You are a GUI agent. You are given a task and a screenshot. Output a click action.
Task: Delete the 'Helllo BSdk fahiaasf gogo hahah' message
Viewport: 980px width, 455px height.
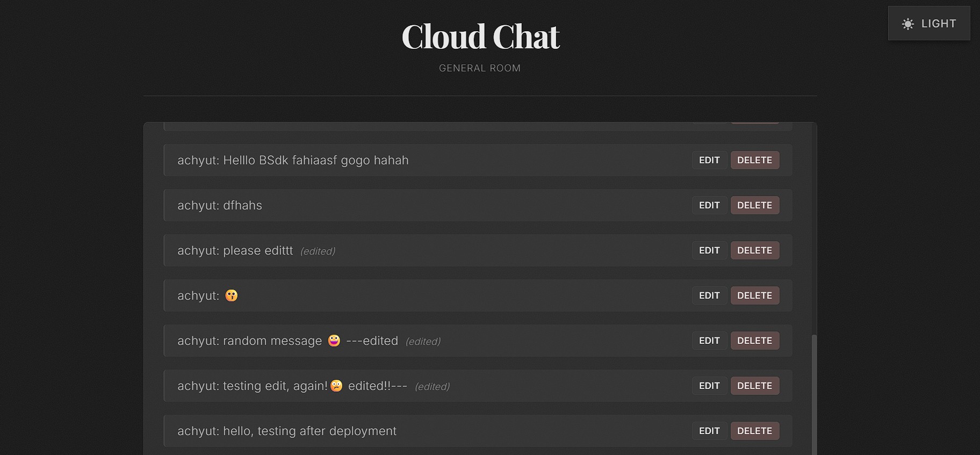coord(754,160)
